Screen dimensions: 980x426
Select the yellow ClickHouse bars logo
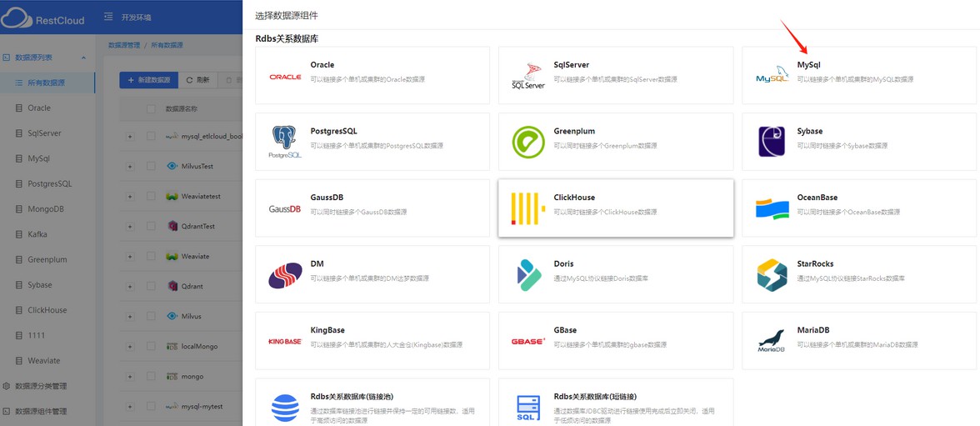pyautogui.click(x=528, y=208)
